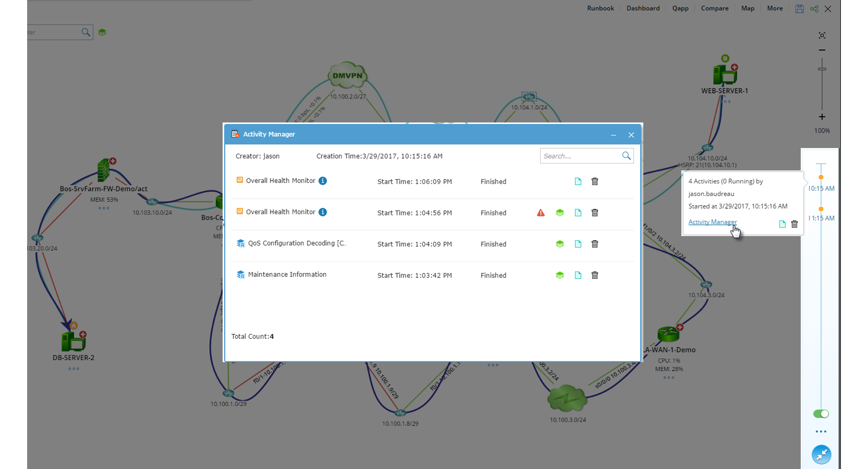Show info for 1:04:56 PM Health Monitor

(323, 212)
